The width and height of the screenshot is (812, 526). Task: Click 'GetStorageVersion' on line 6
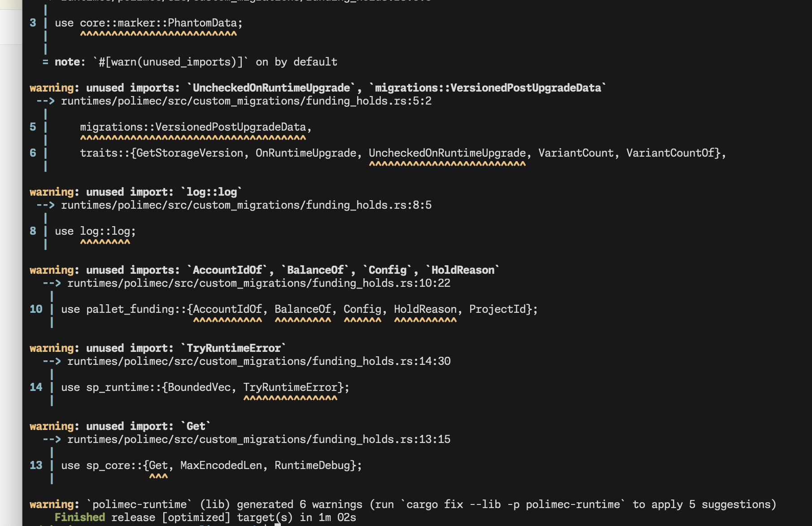tap(190, 153)
